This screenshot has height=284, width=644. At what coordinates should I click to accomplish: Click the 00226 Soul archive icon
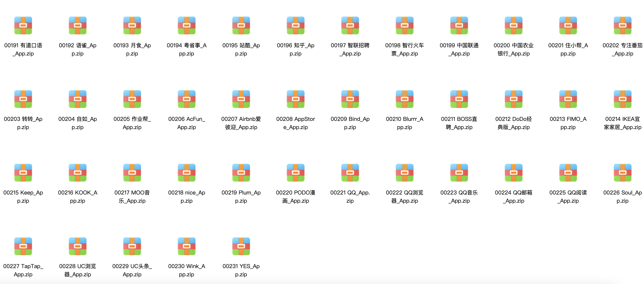(622, 173)
